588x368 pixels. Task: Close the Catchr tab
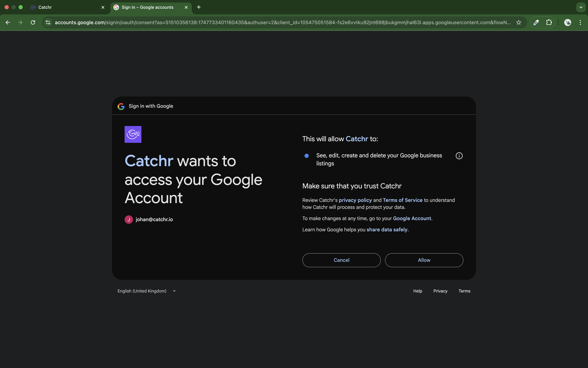click(x=103, y=7)
